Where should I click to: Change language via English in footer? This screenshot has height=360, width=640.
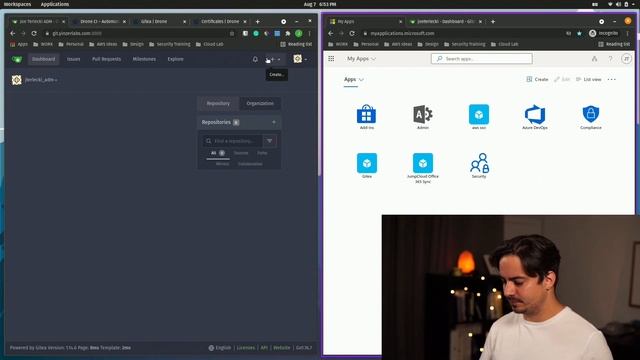pos(220,348)
